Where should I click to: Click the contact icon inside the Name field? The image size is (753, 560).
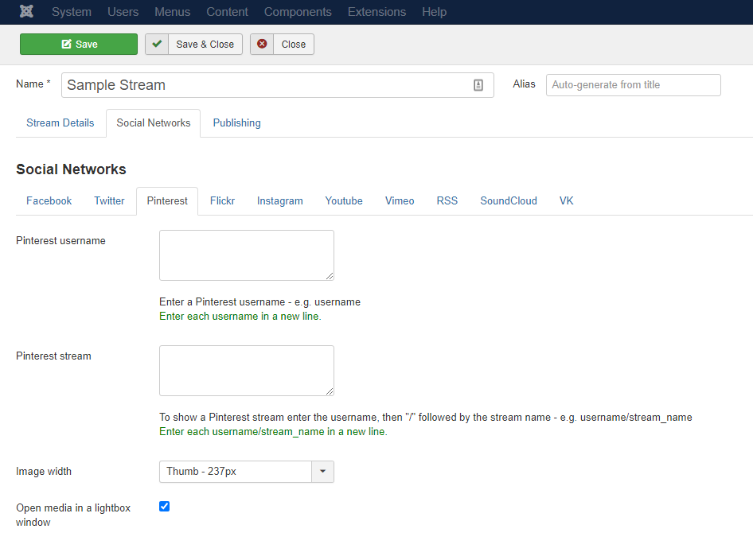(x=478, y=85)
